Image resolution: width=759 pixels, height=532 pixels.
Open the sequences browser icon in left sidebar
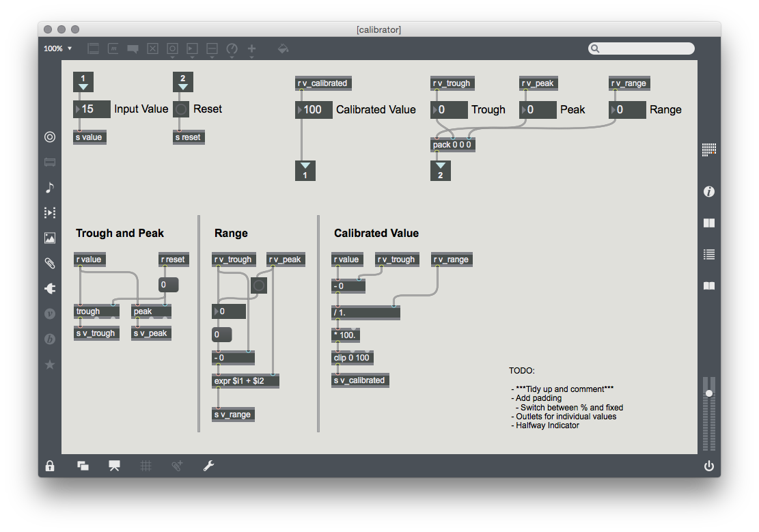(x=50, y=212)
